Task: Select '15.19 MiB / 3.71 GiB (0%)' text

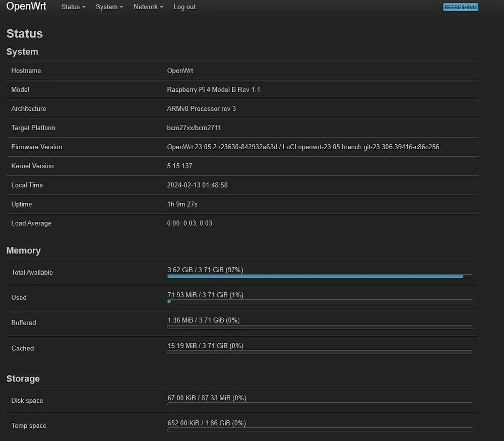Action: tap(206, 346)
